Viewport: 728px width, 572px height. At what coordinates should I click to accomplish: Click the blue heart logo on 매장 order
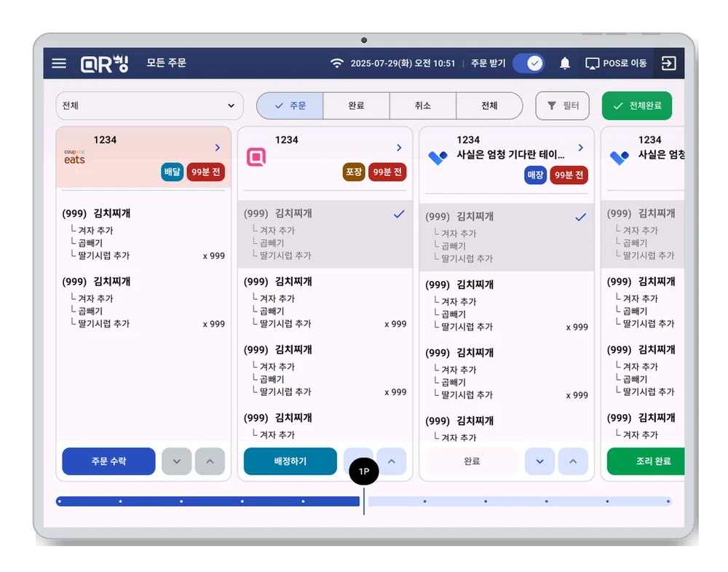point(438,158)
